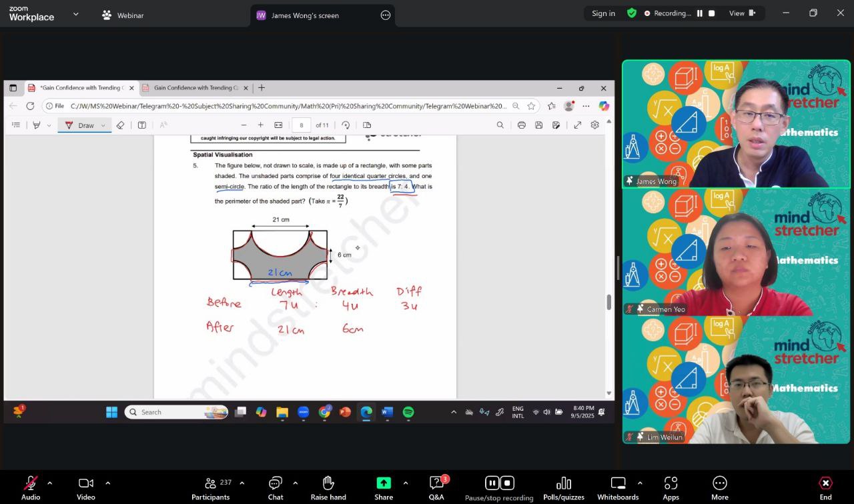Open the Whiteboards tool
This screenshot has height=504, width=854.
tap(618, 487)
